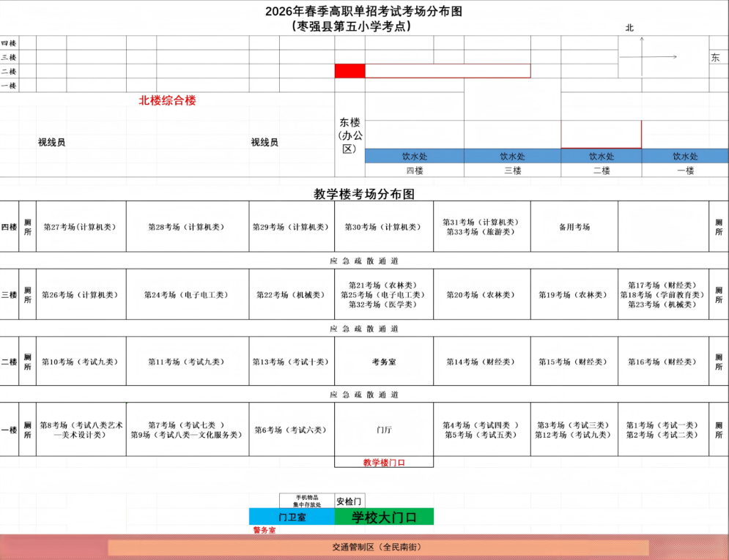Select the 饮水处 marker on 四楼
Viewport: 729px width, 560px height.
click(x=414, y=155)
